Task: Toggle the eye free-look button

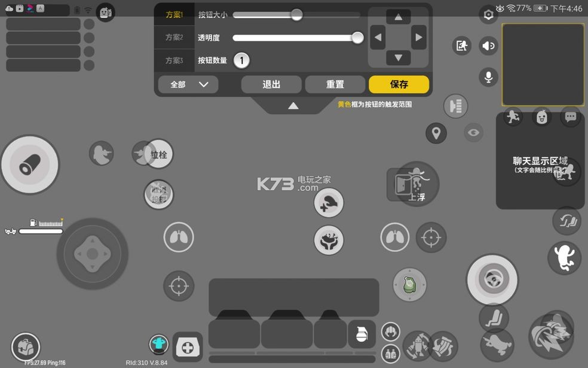Action: (x=474, y=132)
